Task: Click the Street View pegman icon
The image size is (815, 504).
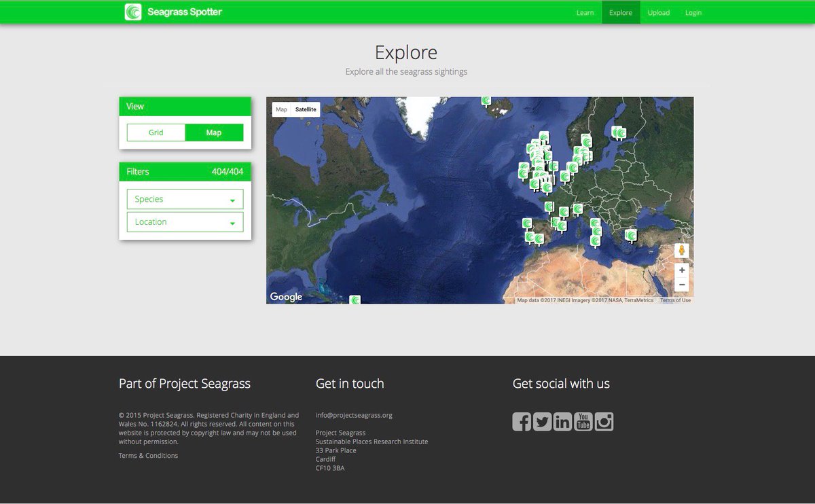Action: click(x=682, y=251)
